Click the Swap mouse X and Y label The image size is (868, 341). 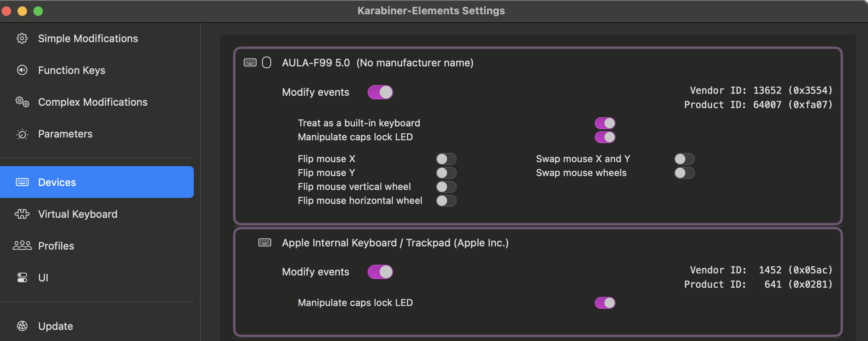[x=583, y=159]
